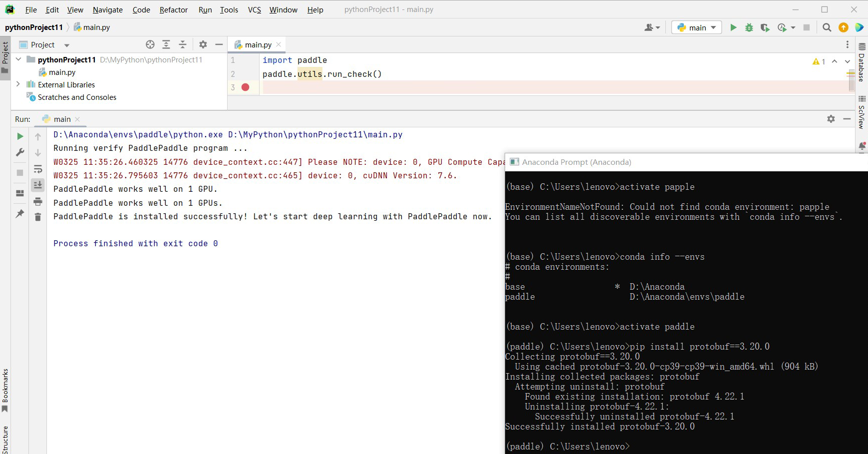
Task: Open the user account icon in toolbar
Action: pos(649,27)
